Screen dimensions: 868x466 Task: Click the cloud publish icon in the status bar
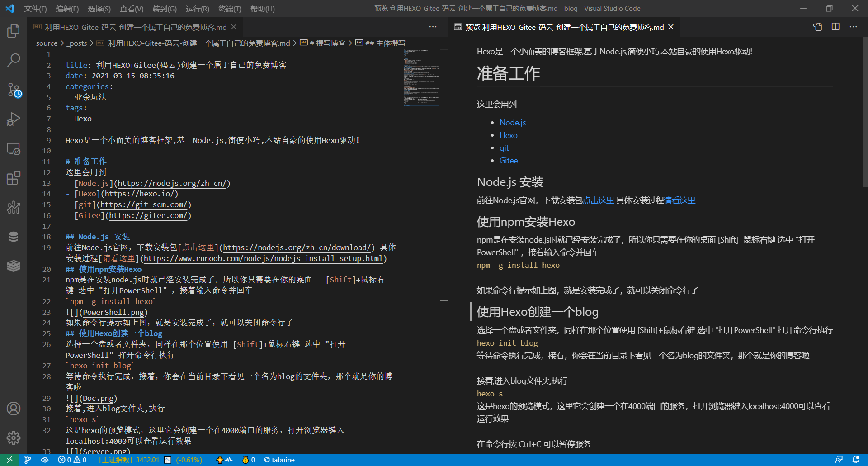[x=45, y=460]
